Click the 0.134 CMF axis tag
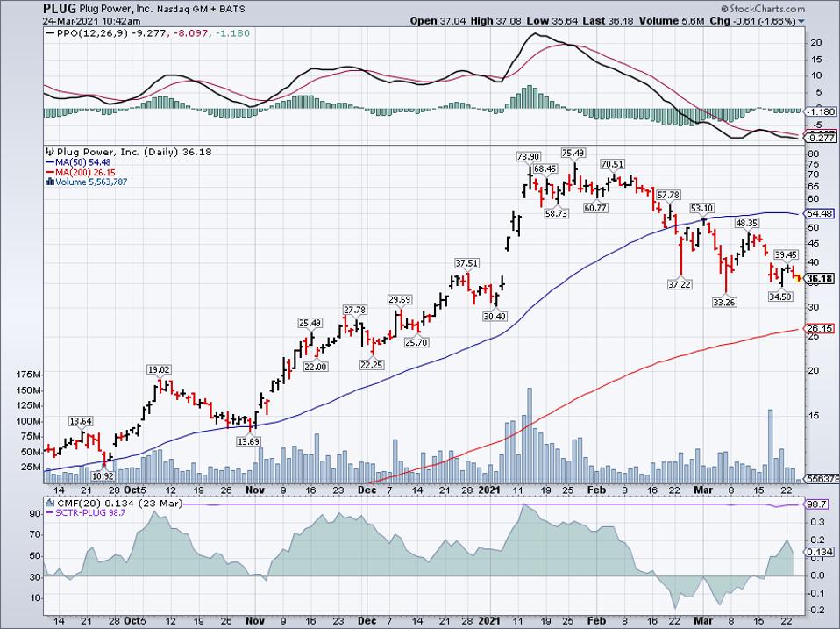 [820, 551]
